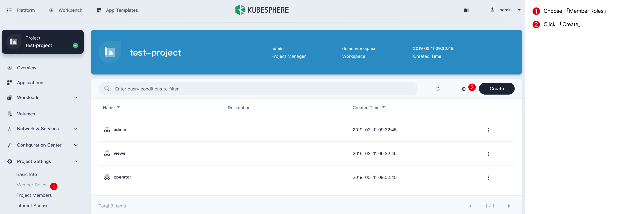Click the App Templates grid icon

(99, 10)
